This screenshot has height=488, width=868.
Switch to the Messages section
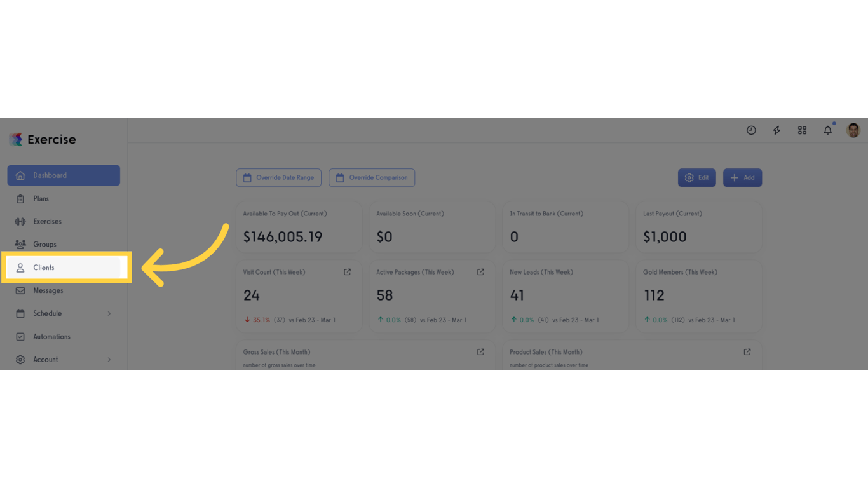click(48, 290)
